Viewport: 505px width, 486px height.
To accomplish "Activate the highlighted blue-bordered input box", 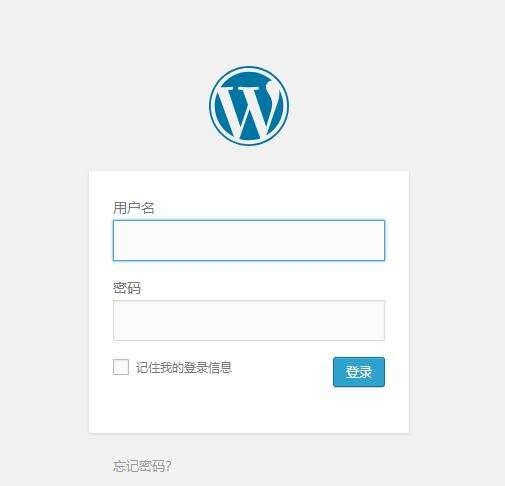I will [x=249, y=240].
